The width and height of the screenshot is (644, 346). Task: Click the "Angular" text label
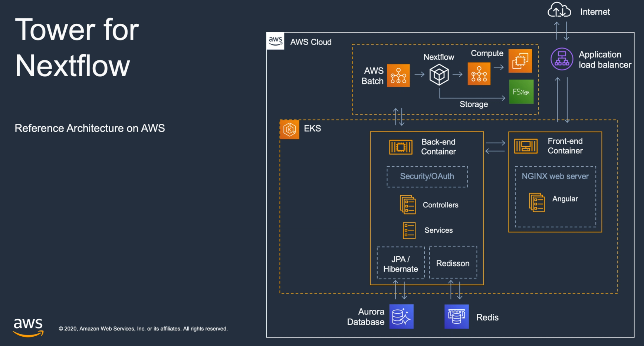click(x=565, y=199)
